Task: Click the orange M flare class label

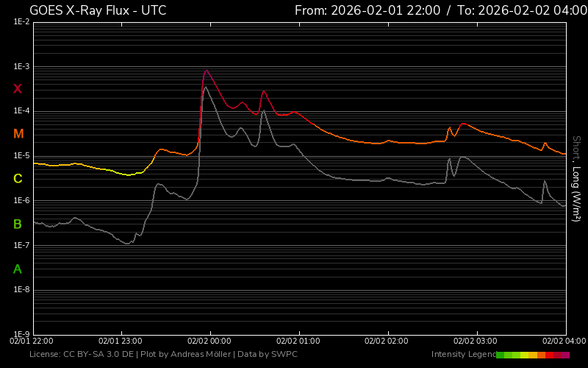Action: point(18,134)
